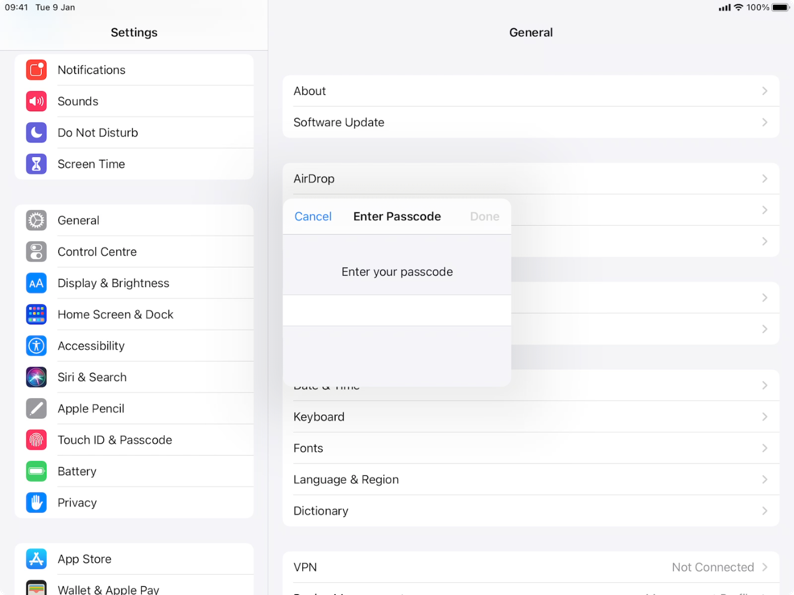Tap the battery status bar icon
Screen dimensions: 794x595
780,7
